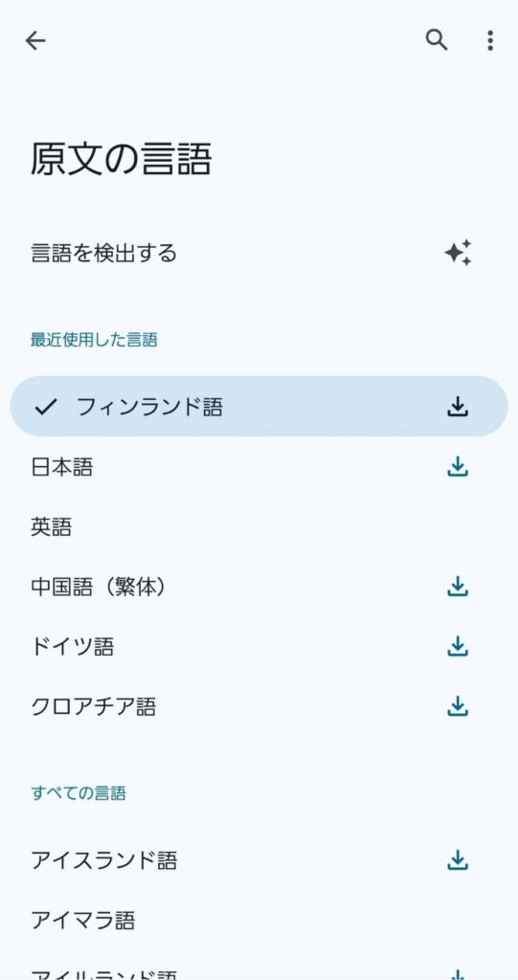Select 言語を検出する option
518x980 pixels.
pos(259,253)
